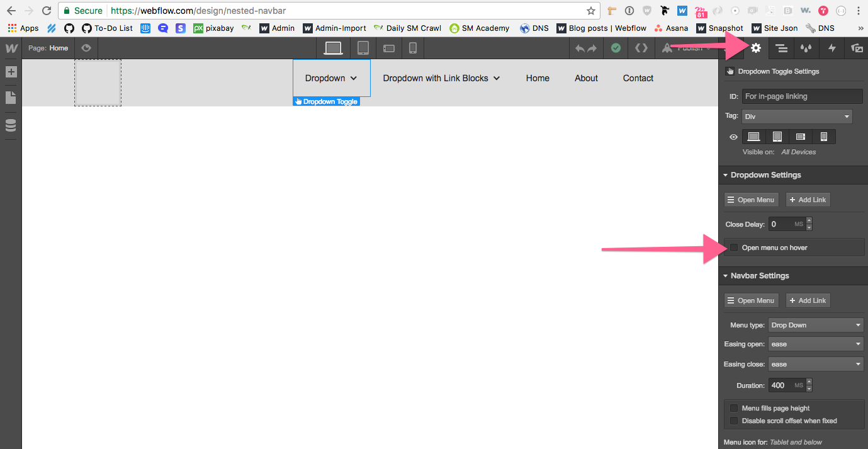
Task: Open the Style Manager panel
Action: pos(781,48)
